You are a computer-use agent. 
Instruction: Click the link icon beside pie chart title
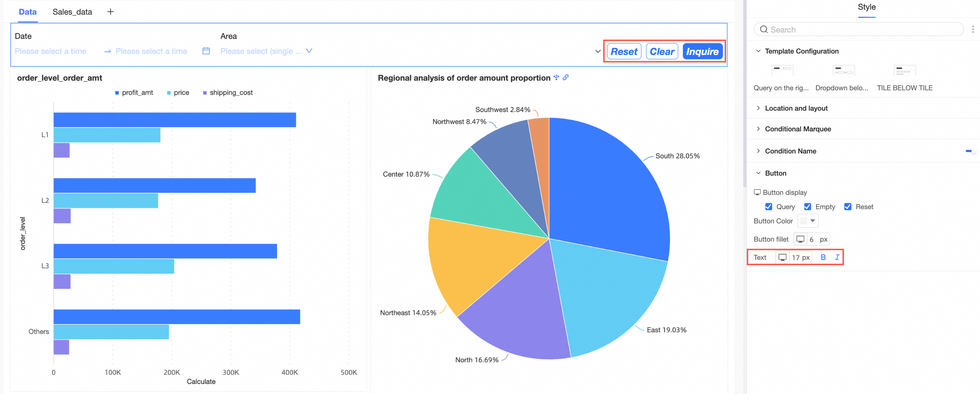click(566, 77)
